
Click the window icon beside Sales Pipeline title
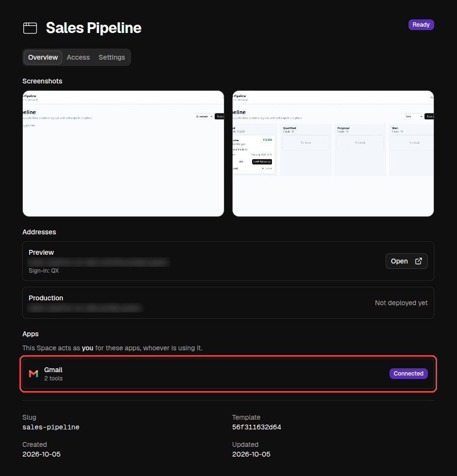(30, 28)
